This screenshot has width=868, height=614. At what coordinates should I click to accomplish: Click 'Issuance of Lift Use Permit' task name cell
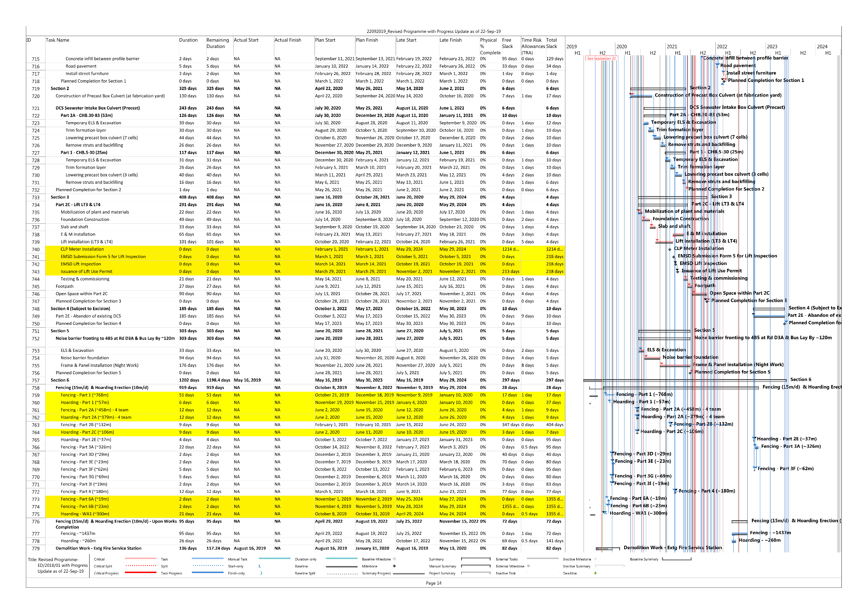86,272
